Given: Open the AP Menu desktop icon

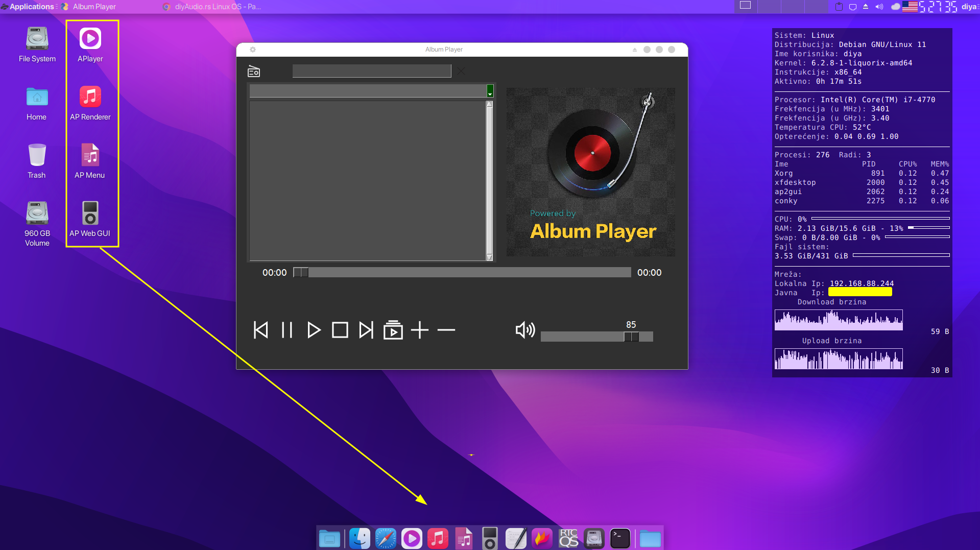Looking at the screenshot, I should (x=90, y=161).
